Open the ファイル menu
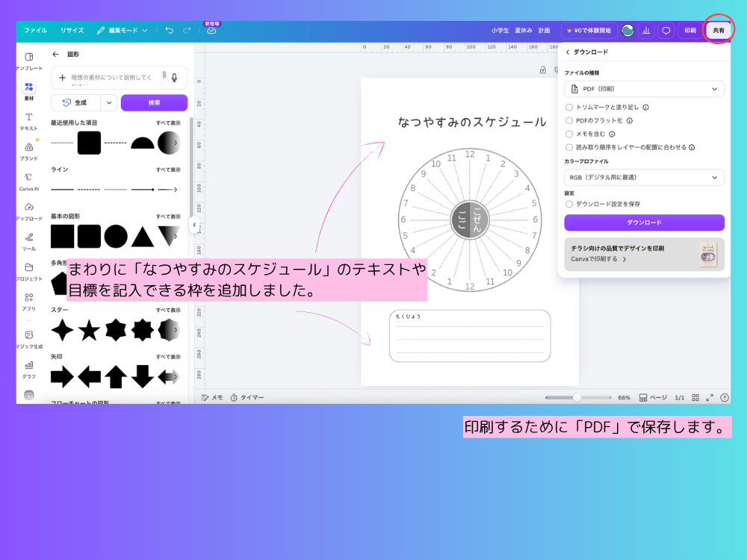This screenshot has height=560, width=747. (35, 30)
